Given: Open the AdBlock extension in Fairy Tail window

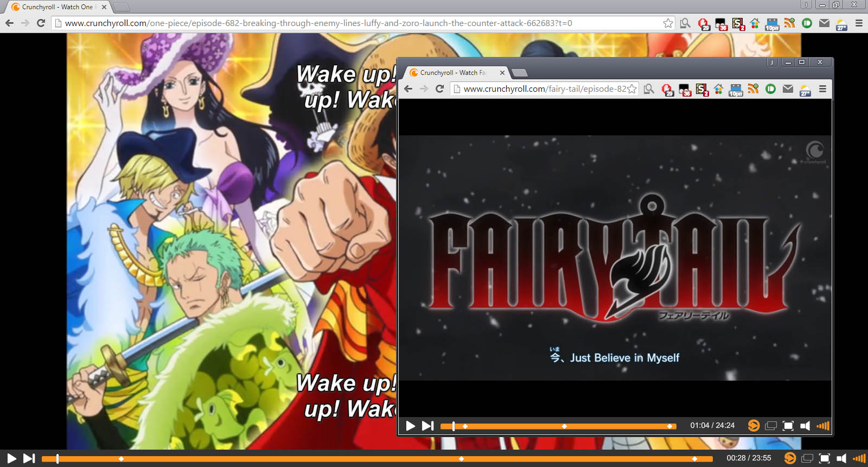Looking at the screenshot, I should [667, 89].
